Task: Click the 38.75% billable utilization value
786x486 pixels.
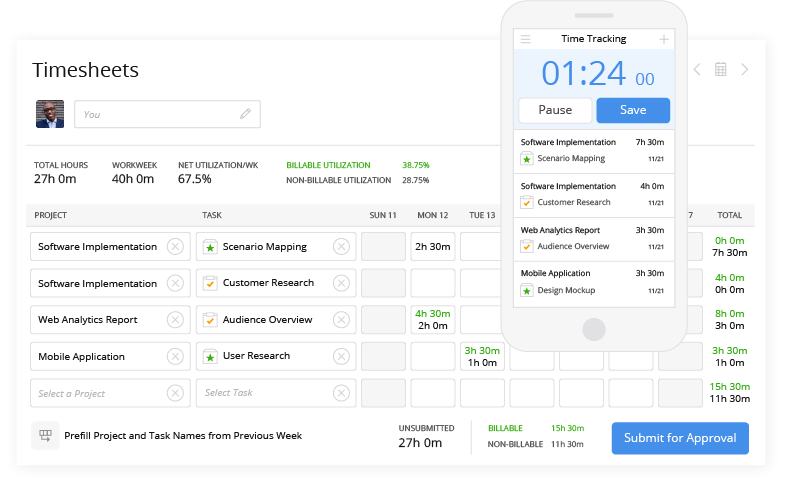Action: (x=416, y=165)
